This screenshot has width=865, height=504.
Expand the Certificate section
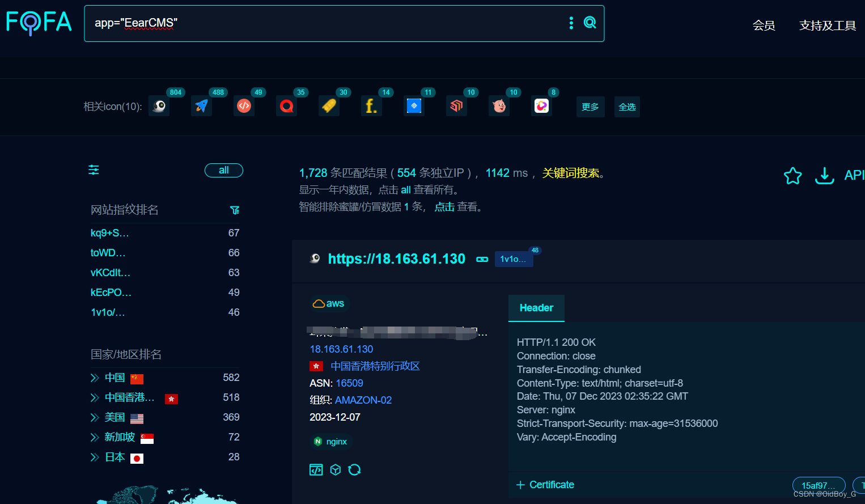tap(545, 485)
